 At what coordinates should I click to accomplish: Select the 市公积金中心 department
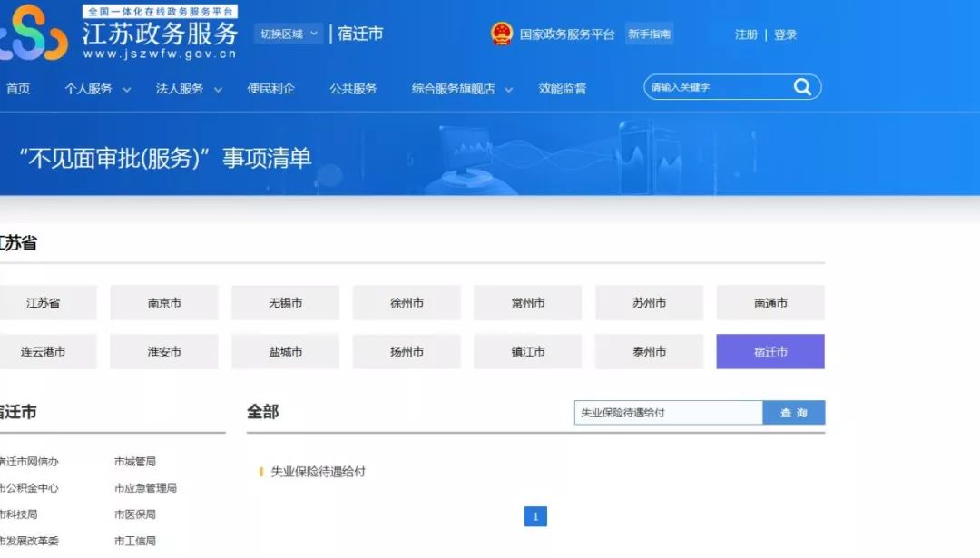[x=29, y=487]
